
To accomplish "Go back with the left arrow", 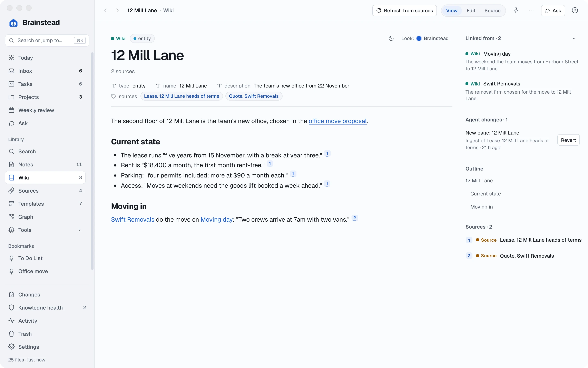I will click(105, 10).
